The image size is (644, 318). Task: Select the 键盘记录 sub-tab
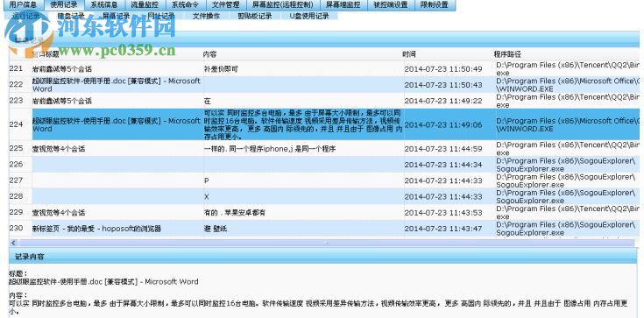pos(71,16)
